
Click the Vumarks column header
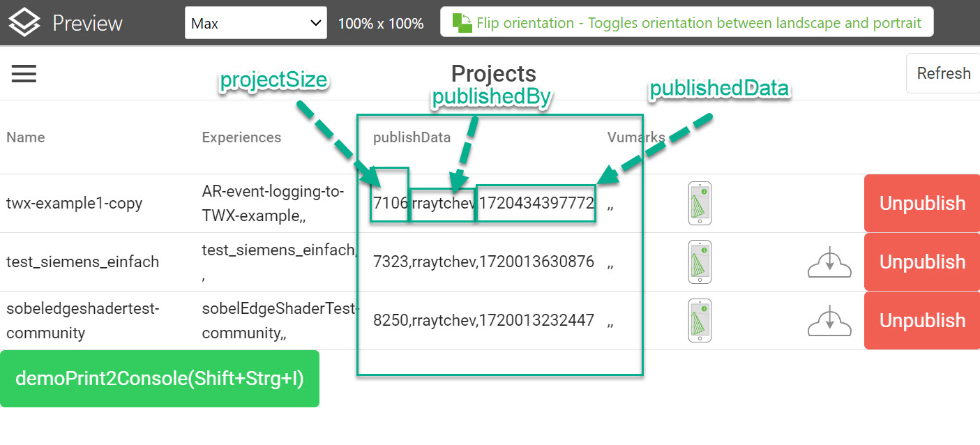635,137
